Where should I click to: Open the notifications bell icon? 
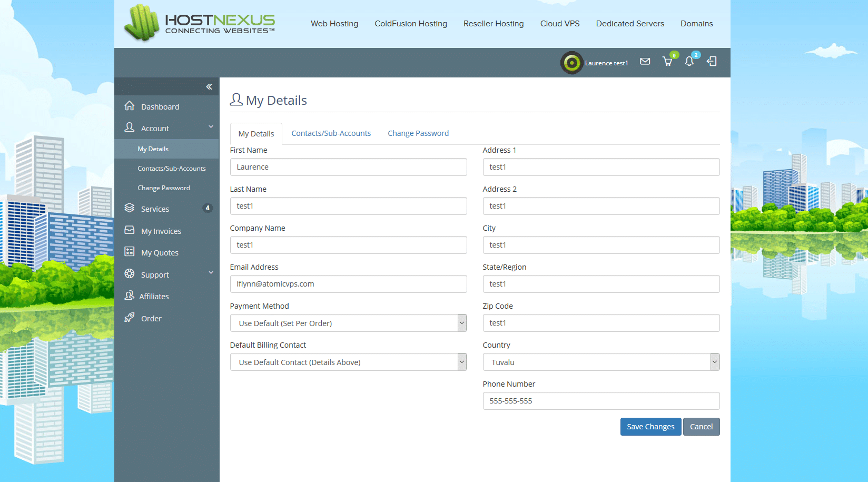[689, 62]
